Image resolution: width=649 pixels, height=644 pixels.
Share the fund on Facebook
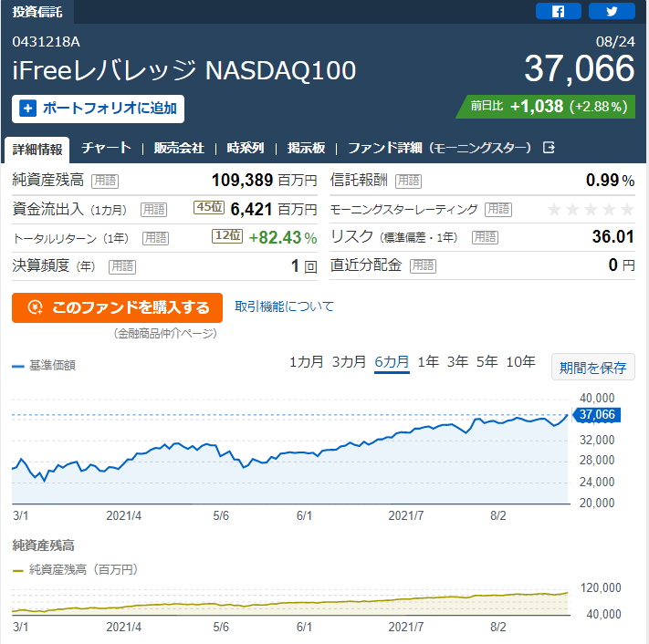pos(558,11)
